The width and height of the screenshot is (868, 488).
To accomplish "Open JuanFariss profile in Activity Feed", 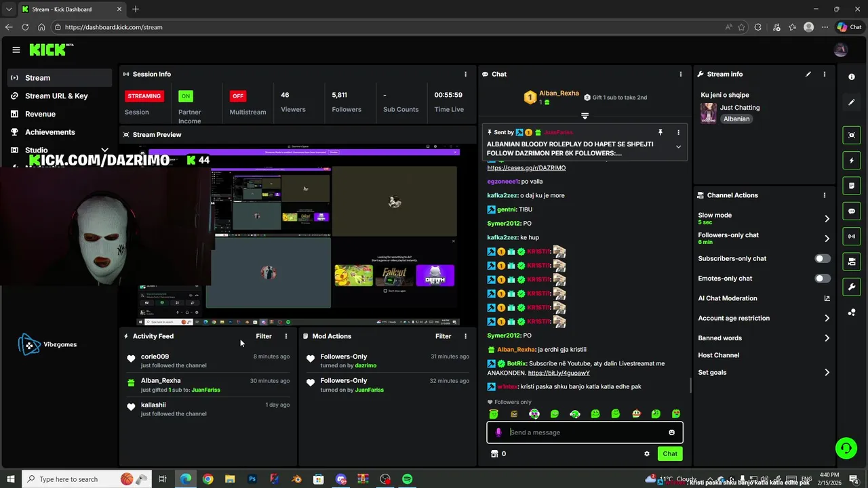I will (x=205, y=390).
